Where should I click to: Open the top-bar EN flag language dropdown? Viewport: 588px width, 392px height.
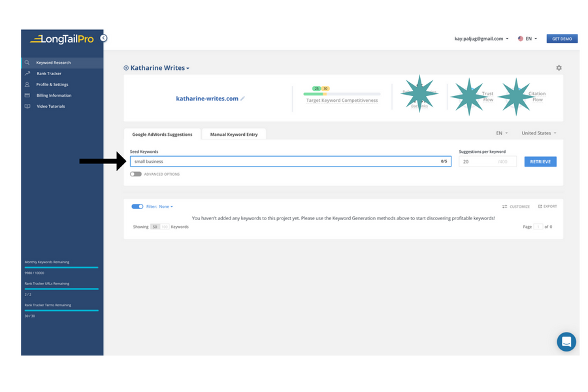pos(528,39)
